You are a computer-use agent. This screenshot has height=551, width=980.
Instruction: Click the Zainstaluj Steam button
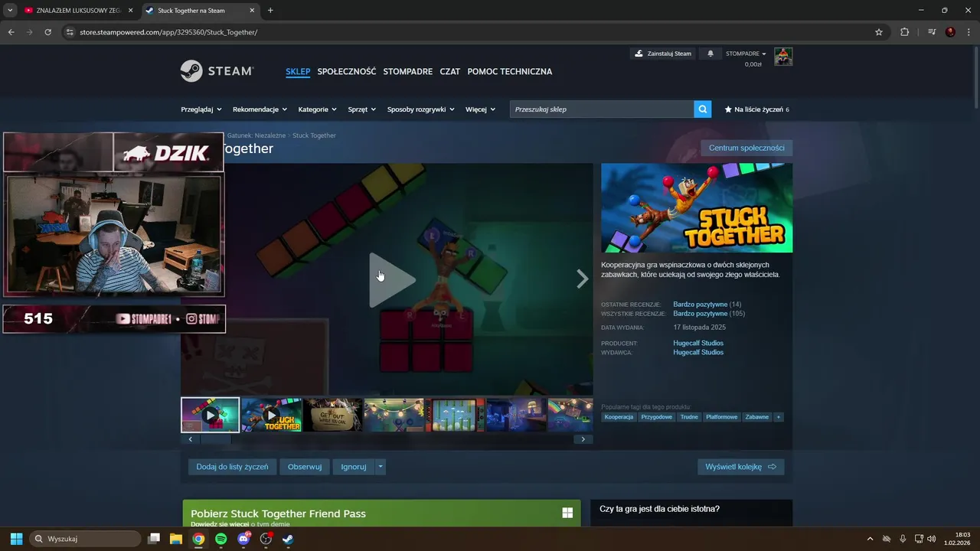pos(663,54)
